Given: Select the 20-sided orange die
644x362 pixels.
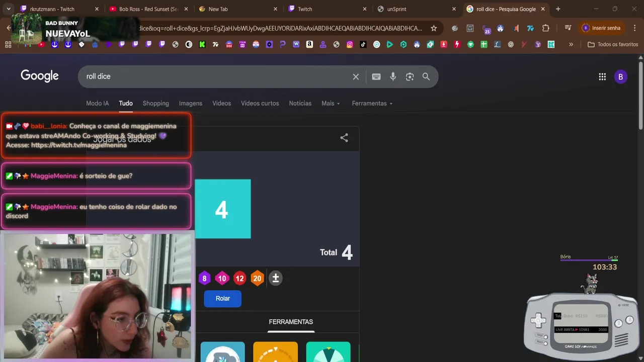Looking at the screenshot, I should tap(257, 278).
